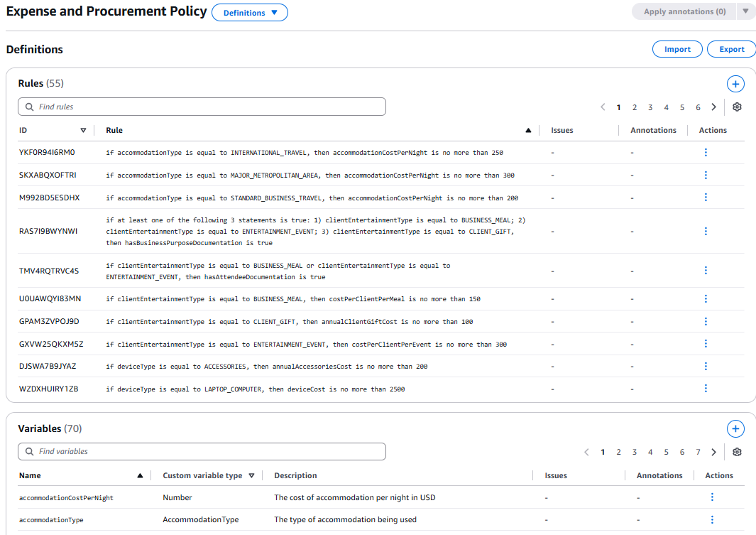This screenshot has width=756, height=535.
Task: Sort variables by Custom variable type
Action: coord(251,475)
